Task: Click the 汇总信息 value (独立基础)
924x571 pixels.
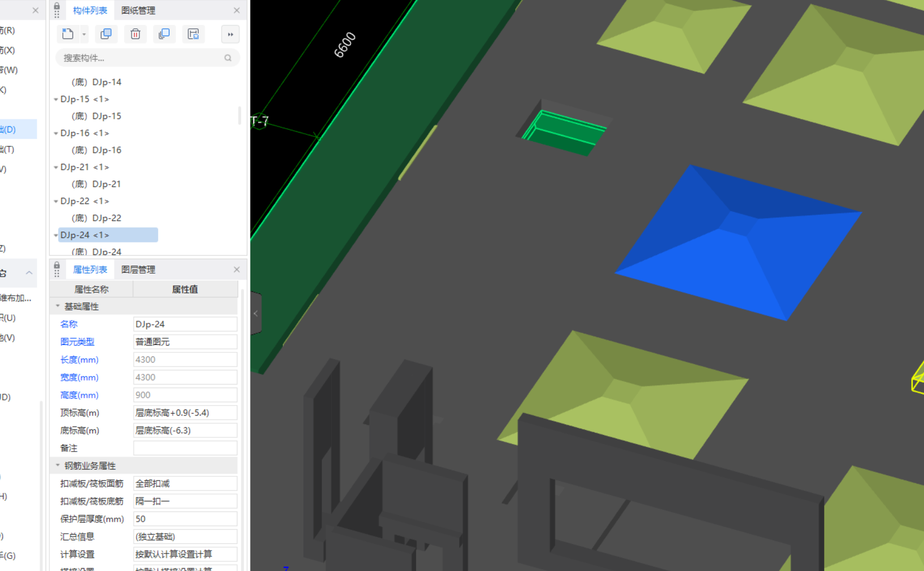Action: pyautogui.click(x=185, y=536)
